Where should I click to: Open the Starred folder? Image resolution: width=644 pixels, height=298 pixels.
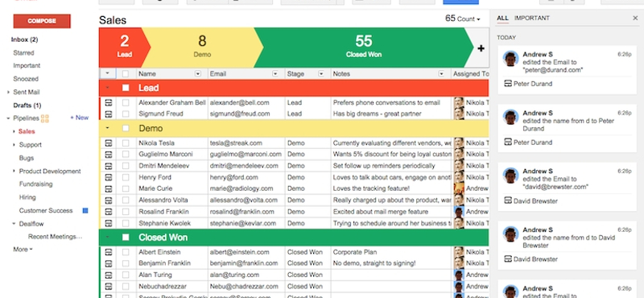[24, 53]
